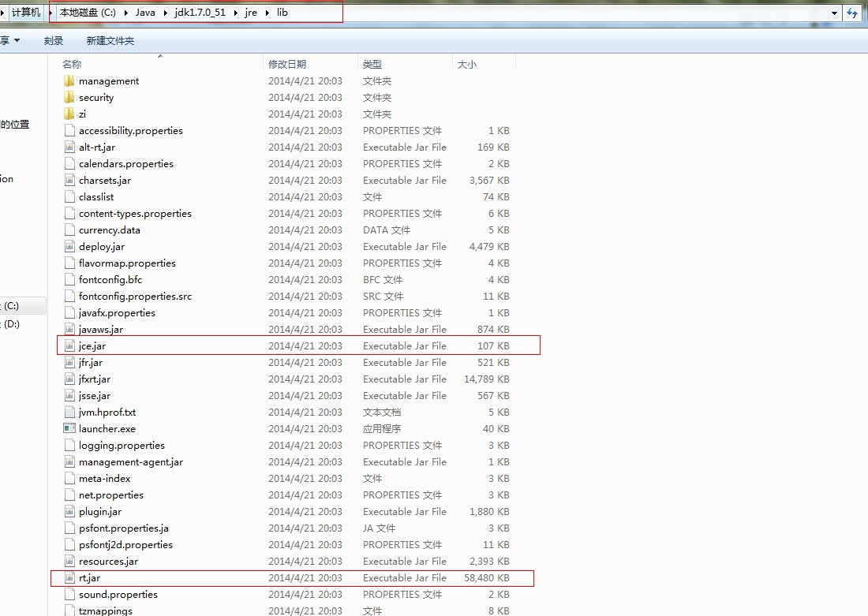868x616 pixels.
Task: Click the 新建文件夹 toolbar button
Action: coord(110,40)
